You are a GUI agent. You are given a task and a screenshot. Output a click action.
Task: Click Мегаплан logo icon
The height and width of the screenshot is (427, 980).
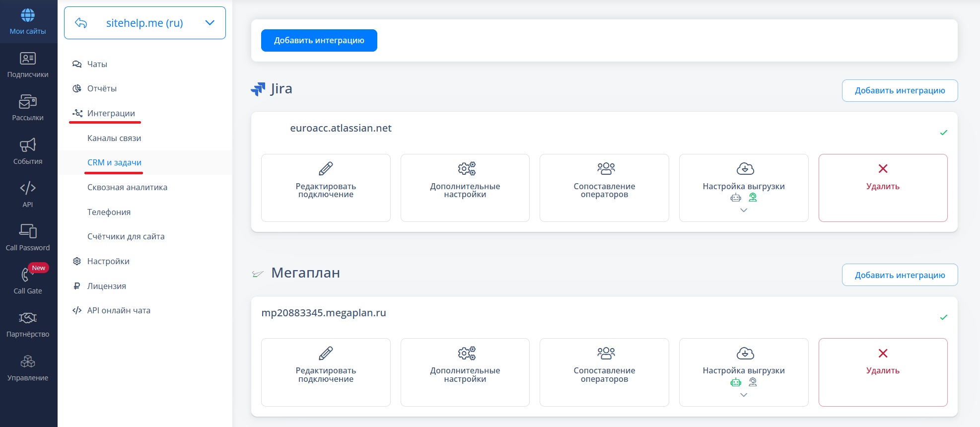click(258, 274)
